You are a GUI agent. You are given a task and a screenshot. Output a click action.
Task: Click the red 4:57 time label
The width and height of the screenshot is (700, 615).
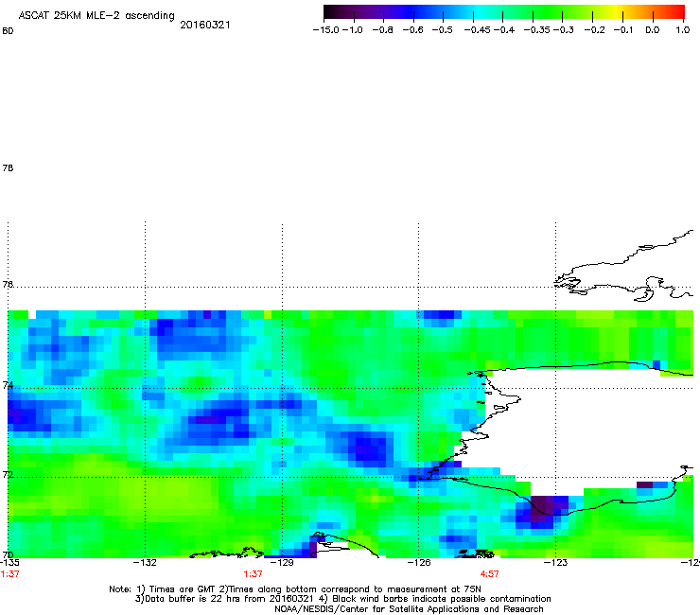tap(489, 574)
